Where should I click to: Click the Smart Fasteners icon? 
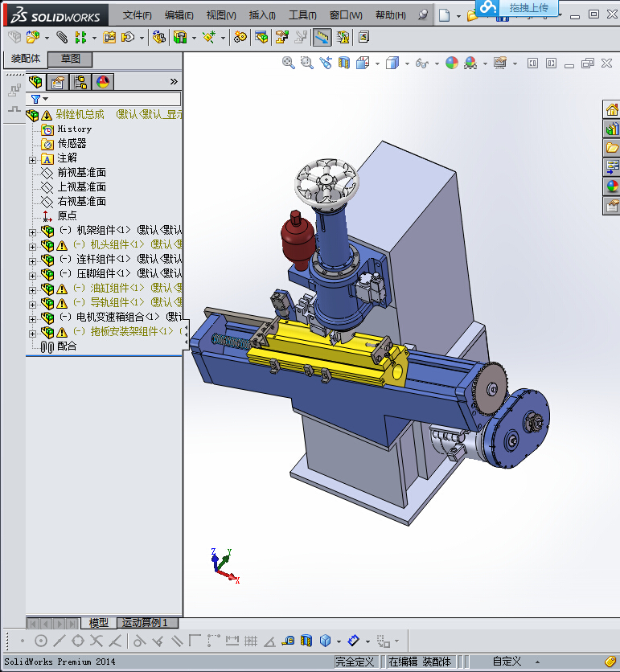[109, 37]
